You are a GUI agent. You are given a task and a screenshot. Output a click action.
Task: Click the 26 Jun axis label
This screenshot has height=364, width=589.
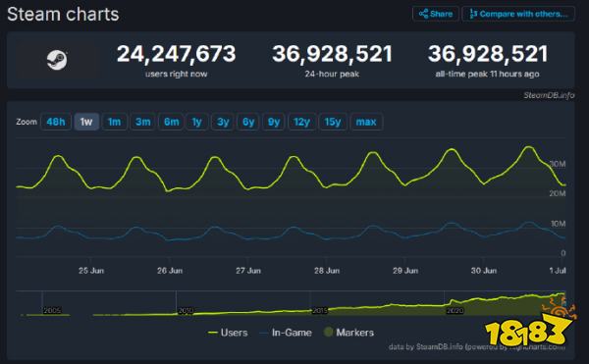click(x=170, y=271)
